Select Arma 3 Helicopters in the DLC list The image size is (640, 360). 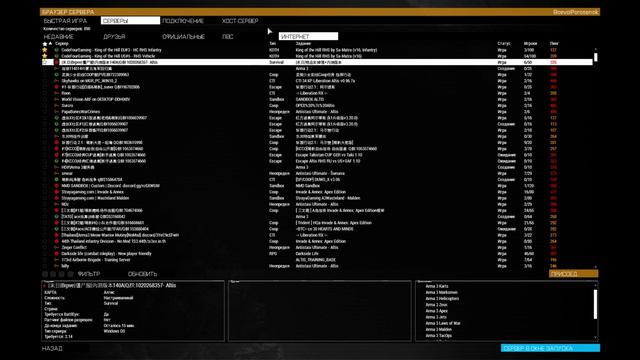pyautogui.click(x=442, y=298)
